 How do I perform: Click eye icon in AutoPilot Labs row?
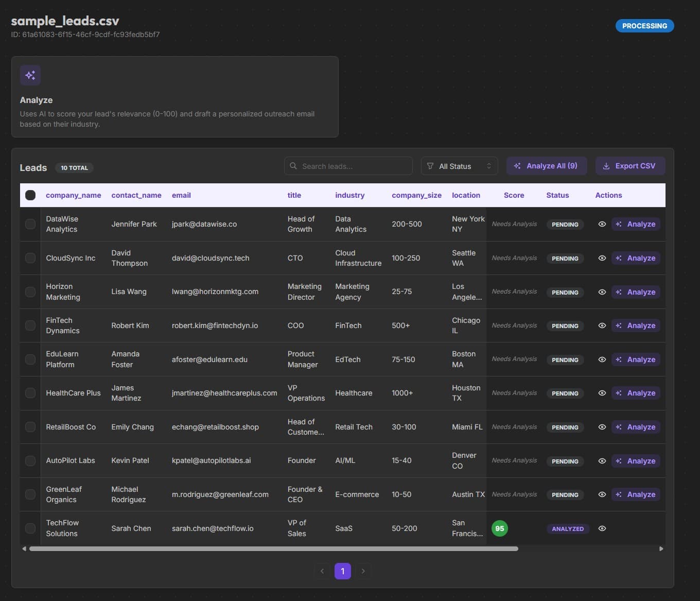click(602, 461)
